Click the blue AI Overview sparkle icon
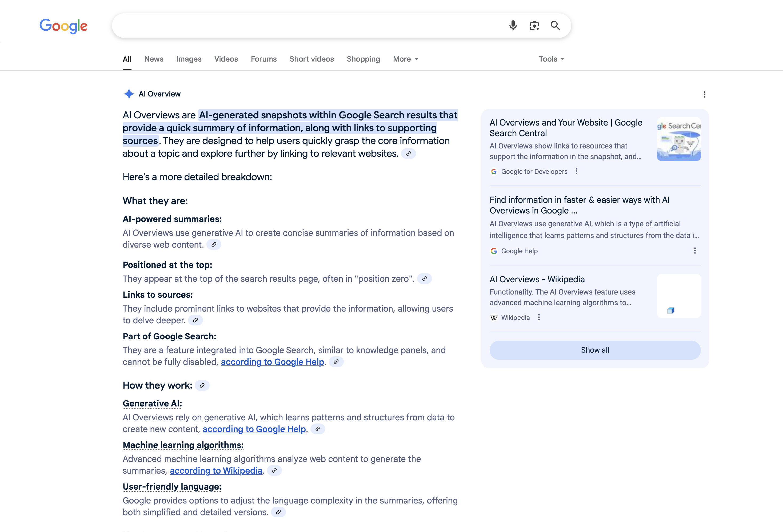783x532 pixels. [x=129, y=94]
